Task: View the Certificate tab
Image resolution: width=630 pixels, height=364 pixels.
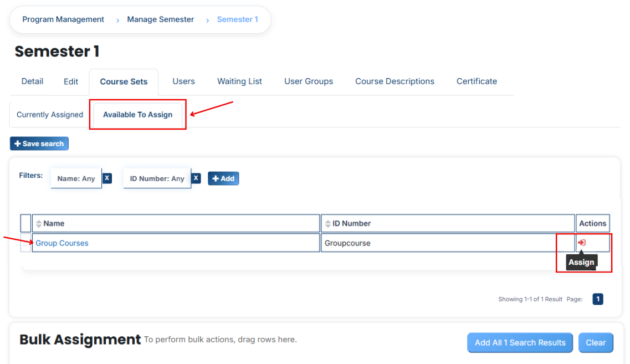Action: click(x=477, y=81)
